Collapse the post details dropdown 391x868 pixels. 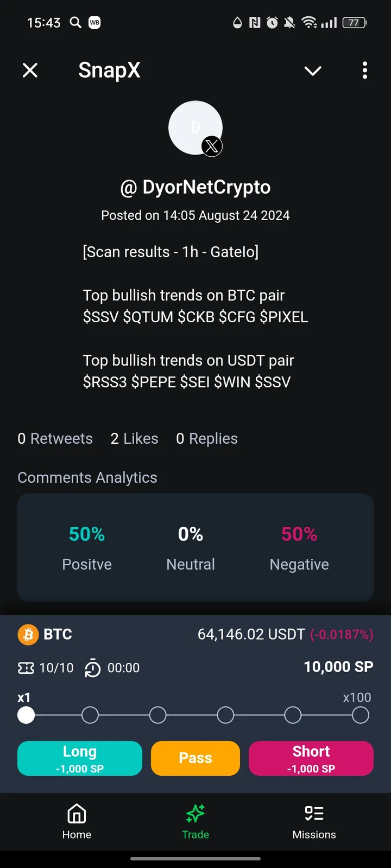(313, 71)
